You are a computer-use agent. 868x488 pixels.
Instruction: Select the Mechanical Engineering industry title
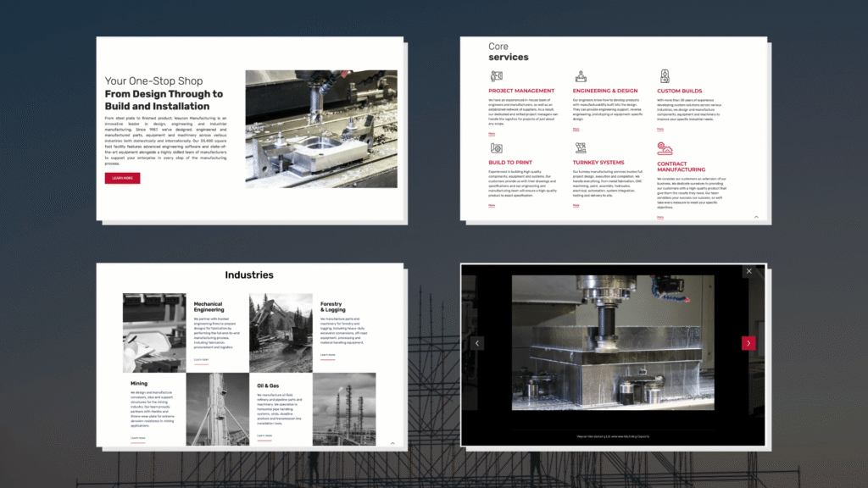(209, 307)
